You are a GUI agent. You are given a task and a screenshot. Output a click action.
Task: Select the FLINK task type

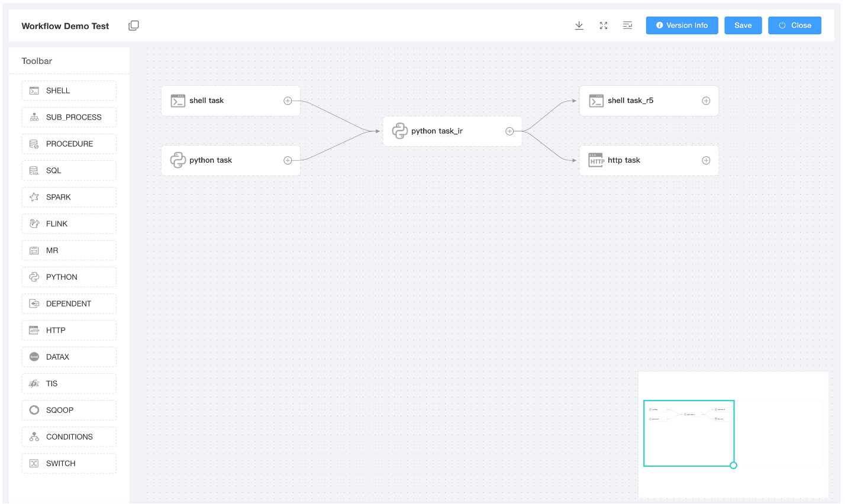(x=69, y=223)
